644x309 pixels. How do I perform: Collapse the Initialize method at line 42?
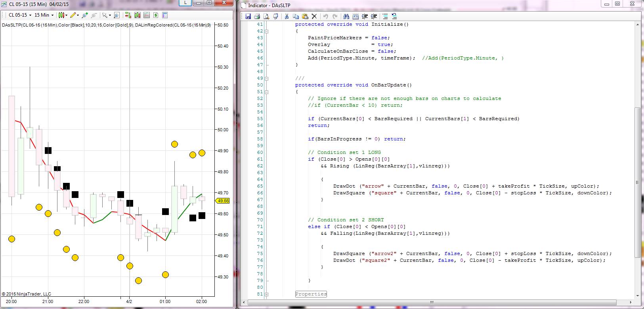(x=266, y=31)
